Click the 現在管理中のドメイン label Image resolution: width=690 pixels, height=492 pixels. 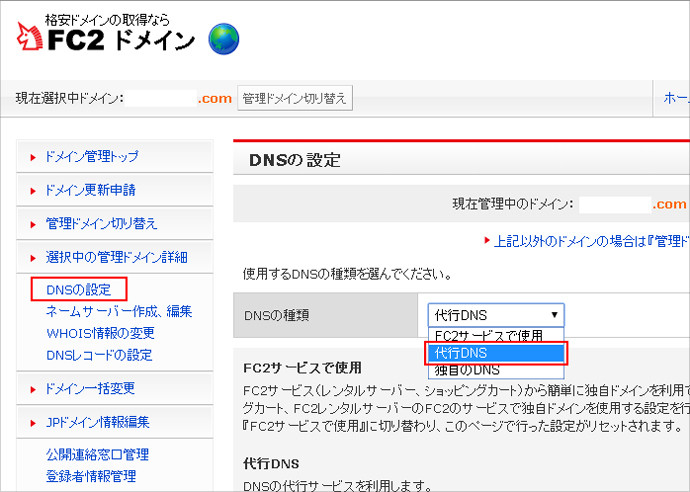tap(513, 204)
